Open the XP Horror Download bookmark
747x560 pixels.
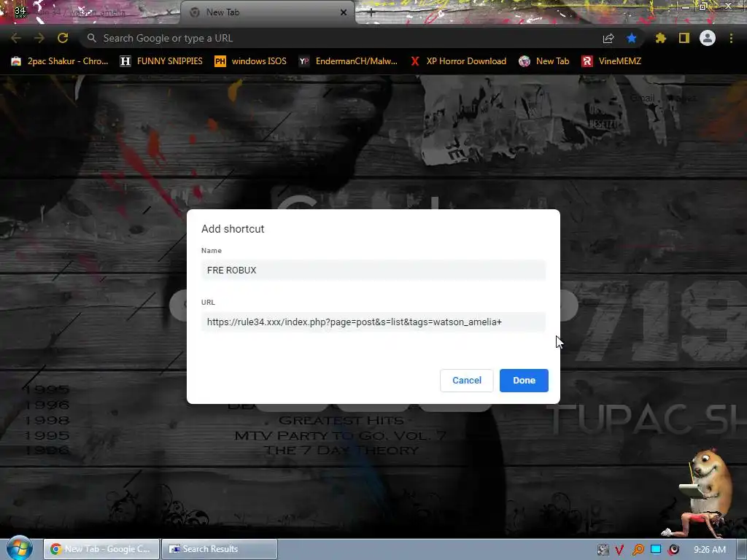tap(458, 61)
